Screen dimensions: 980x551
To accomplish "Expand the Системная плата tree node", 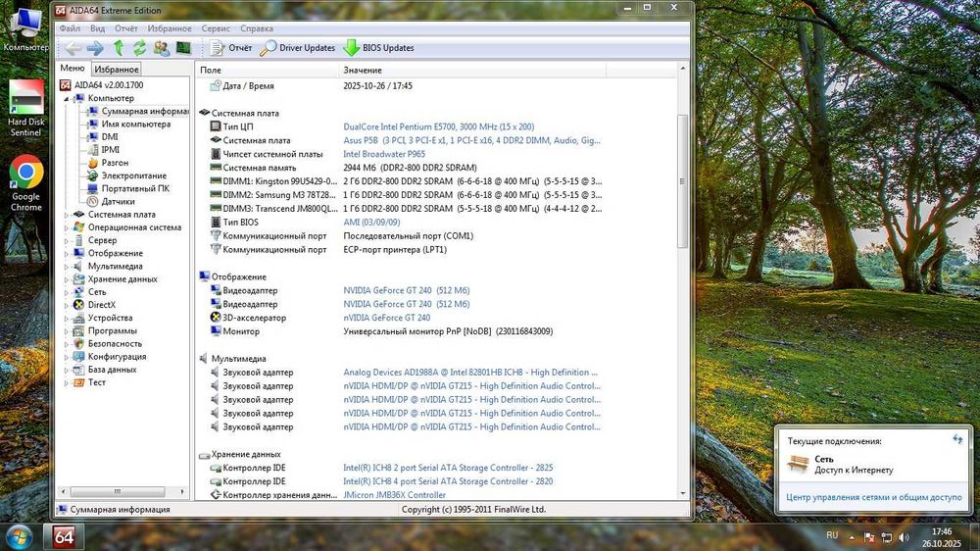I will [66, 215].
